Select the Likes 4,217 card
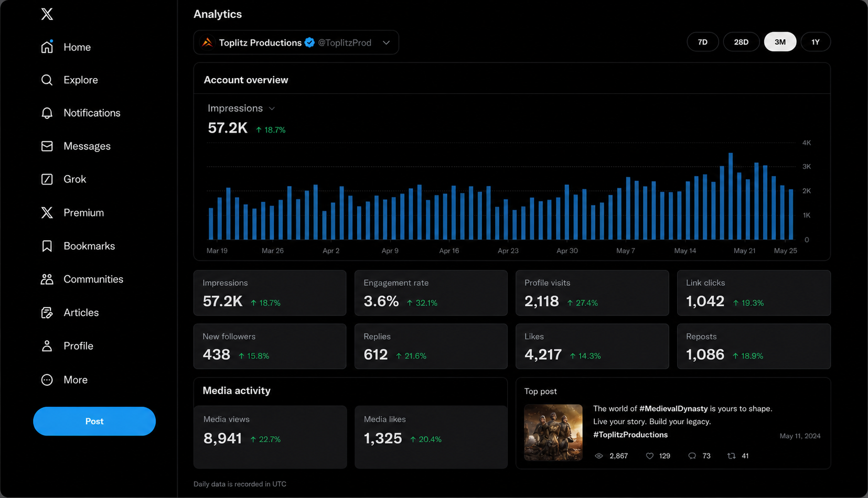The image size is (868, 498). [592, 346]
